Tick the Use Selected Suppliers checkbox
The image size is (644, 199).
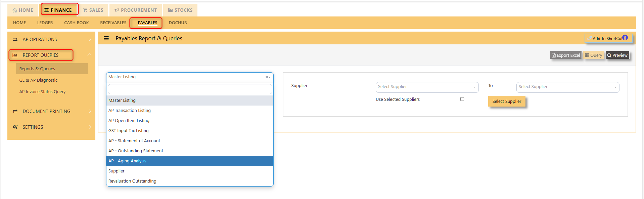point(462,99)
